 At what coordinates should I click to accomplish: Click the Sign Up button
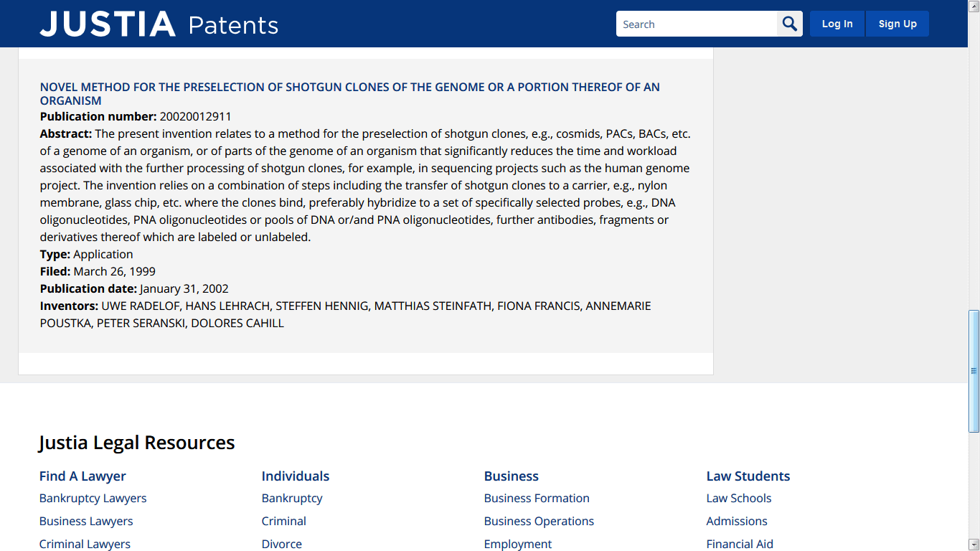(x=897, y=24)
